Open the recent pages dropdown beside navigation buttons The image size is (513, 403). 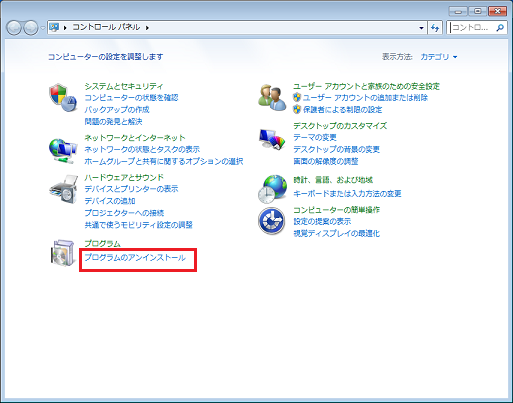point(43,28)
